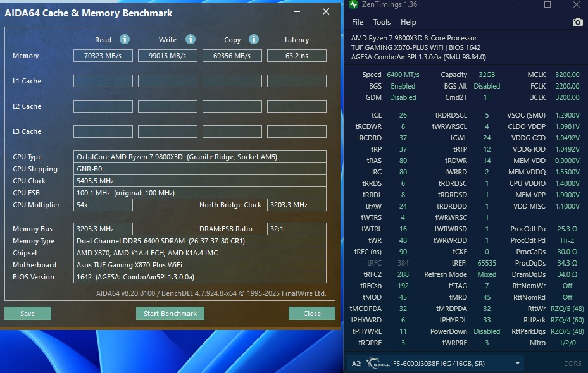Click the CPU Stepping value GNR-B0
The height and width of the screenshot is (373, 588).
(x=200, y=169)
